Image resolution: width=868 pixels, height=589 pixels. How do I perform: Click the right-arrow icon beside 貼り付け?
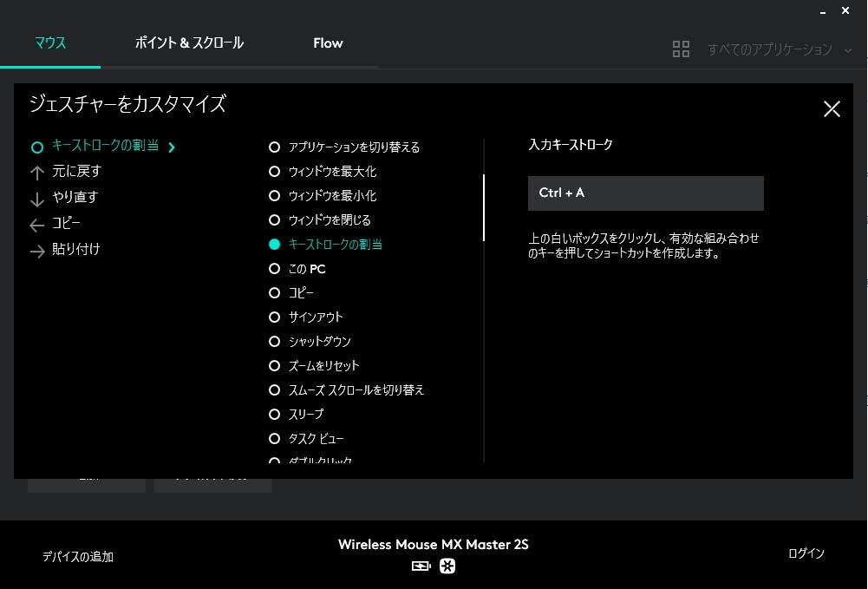(x=37, y=250)
